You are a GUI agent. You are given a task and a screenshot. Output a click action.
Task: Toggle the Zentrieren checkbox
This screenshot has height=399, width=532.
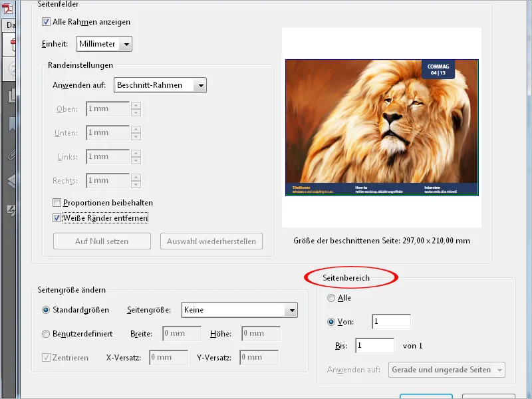click(x=46, y=357)
